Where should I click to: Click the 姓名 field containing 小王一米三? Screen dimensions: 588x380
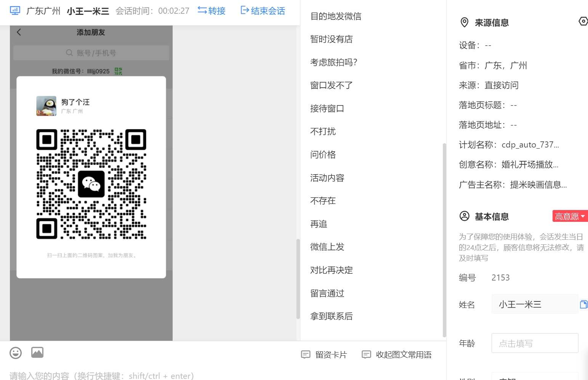click(x=535, y=304)
